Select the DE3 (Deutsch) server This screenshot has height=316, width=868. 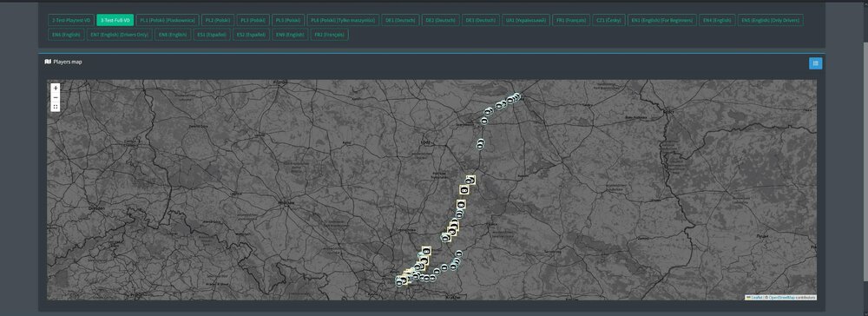(x=481, y=20)
